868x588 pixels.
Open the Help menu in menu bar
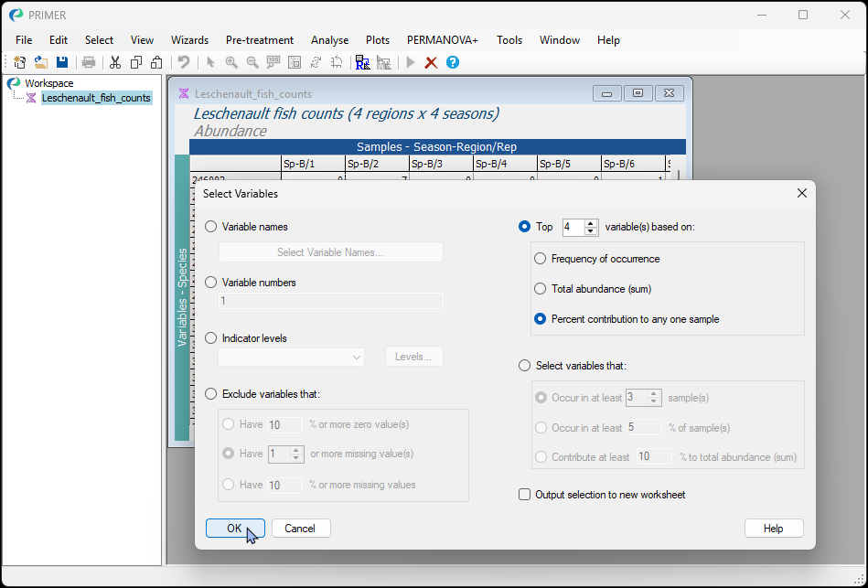coord(608,40)
